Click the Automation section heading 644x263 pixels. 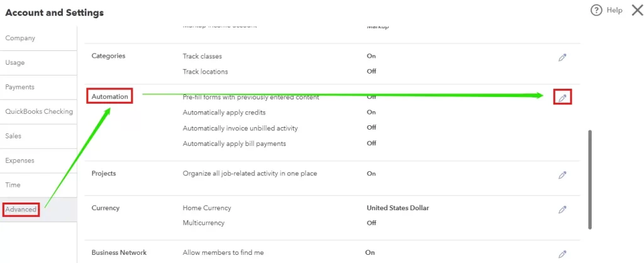[109, 96]
